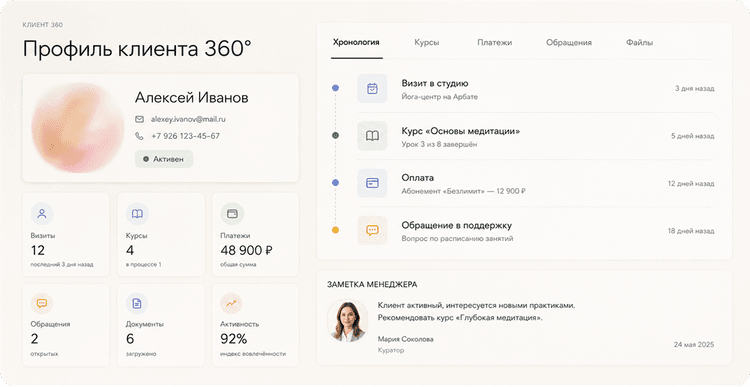
Task: Open the Визит в студию event
Action: coord(536,88)
